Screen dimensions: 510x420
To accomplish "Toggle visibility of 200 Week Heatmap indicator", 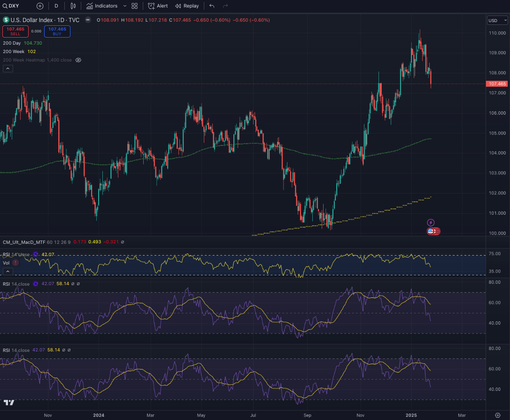I will [x=78, y=60].
